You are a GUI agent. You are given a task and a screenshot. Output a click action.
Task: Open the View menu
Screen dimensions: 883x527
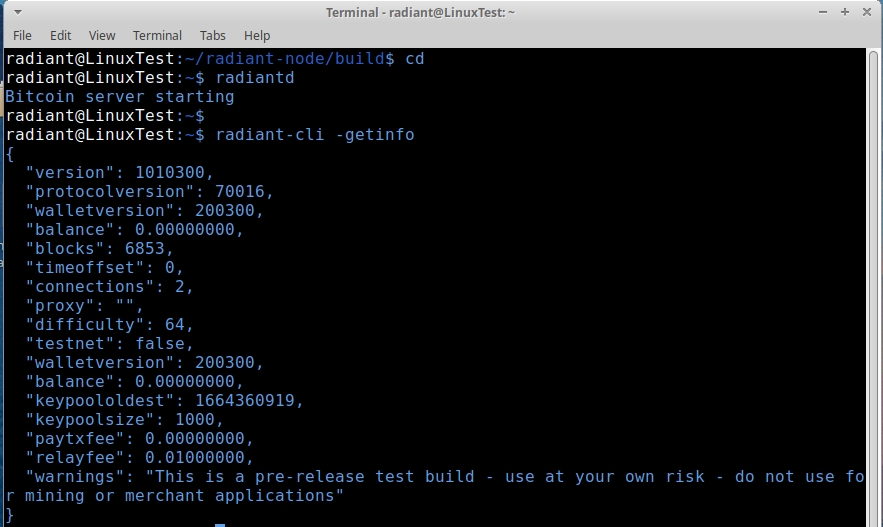[x=102, y=35]
